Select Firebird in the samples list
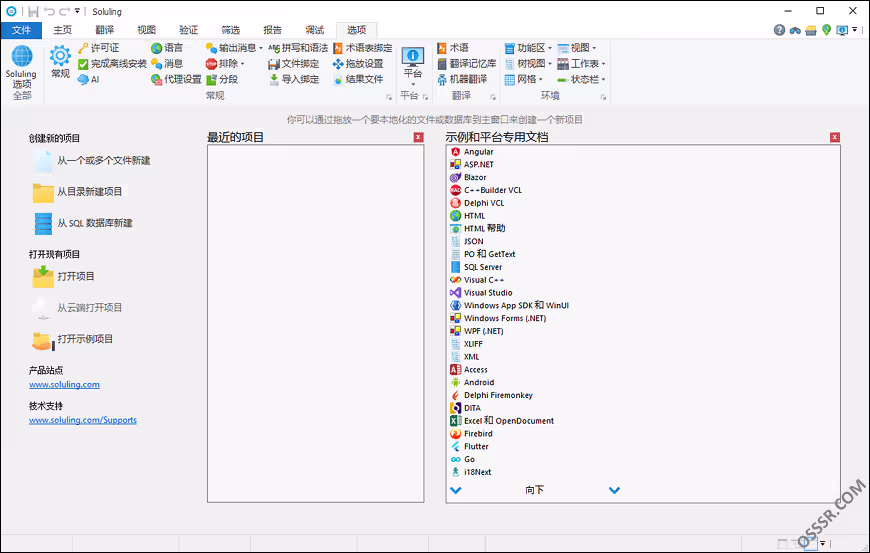Image resolution: width=870 pixels, height=553 pixels. [x=471, y=434]
